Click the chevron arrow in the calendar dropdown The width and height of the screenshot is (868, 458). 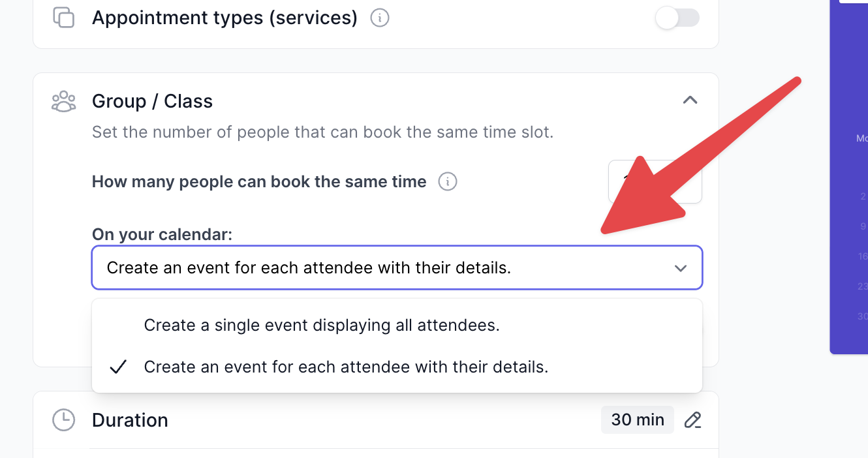click(681, 268)
